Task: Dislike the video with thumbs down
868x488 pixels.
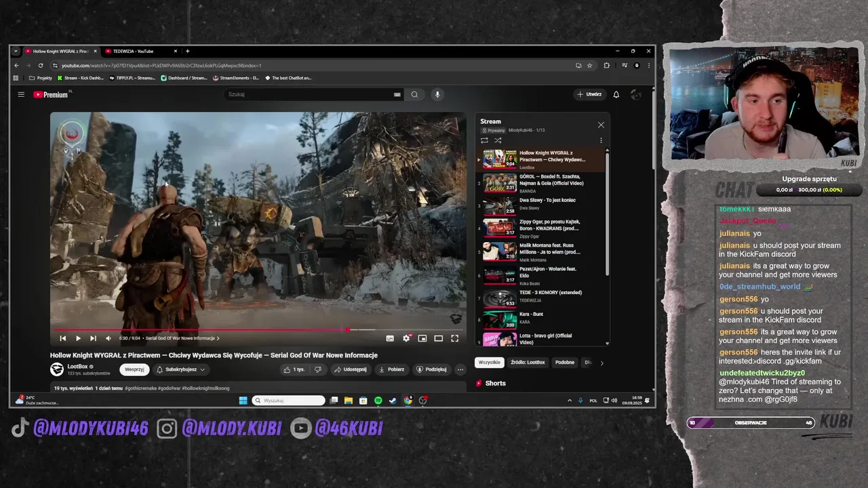Action: point(317,369)
